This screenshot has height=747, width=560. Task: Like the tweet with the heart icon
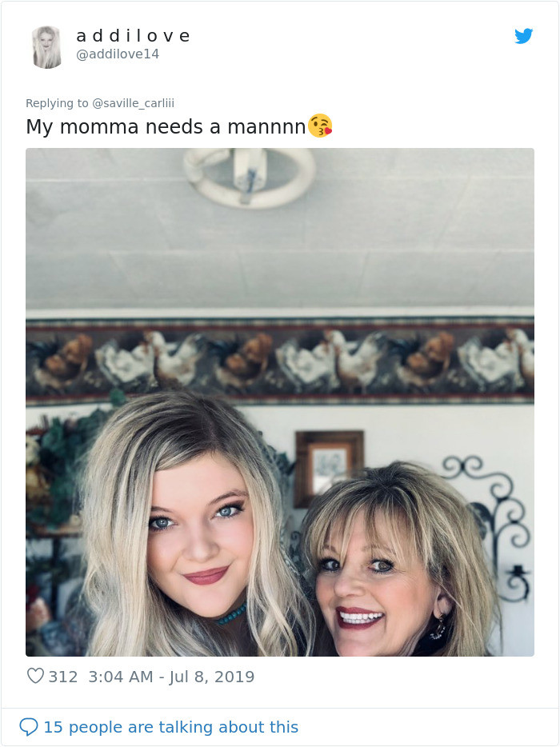[35, 677]
